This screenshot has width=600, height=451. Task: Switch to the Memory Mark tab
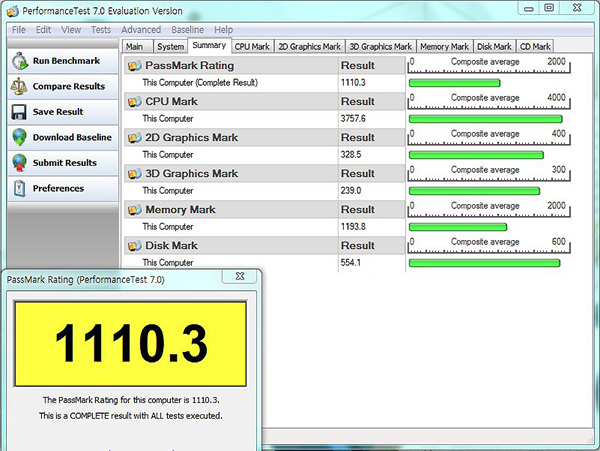pos(444,47)
